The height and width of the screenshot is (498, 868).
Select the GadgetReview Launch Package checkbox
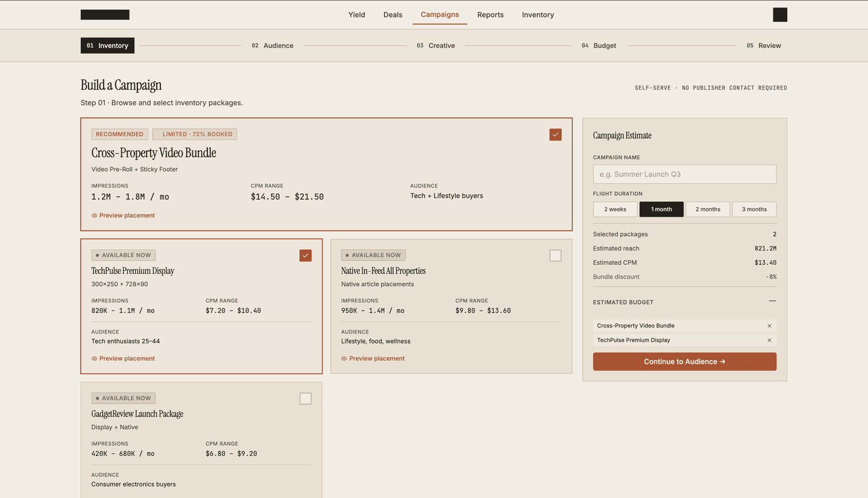pyautogui.click(x=305, y=398)
